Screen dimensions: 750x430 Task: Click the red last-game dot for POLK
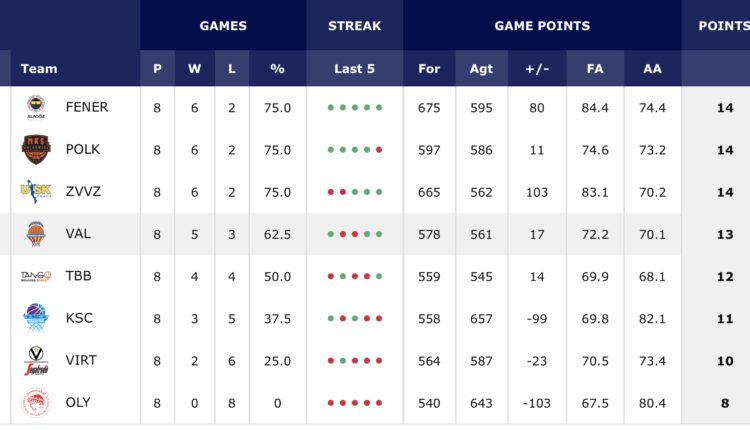coord(379,150)
